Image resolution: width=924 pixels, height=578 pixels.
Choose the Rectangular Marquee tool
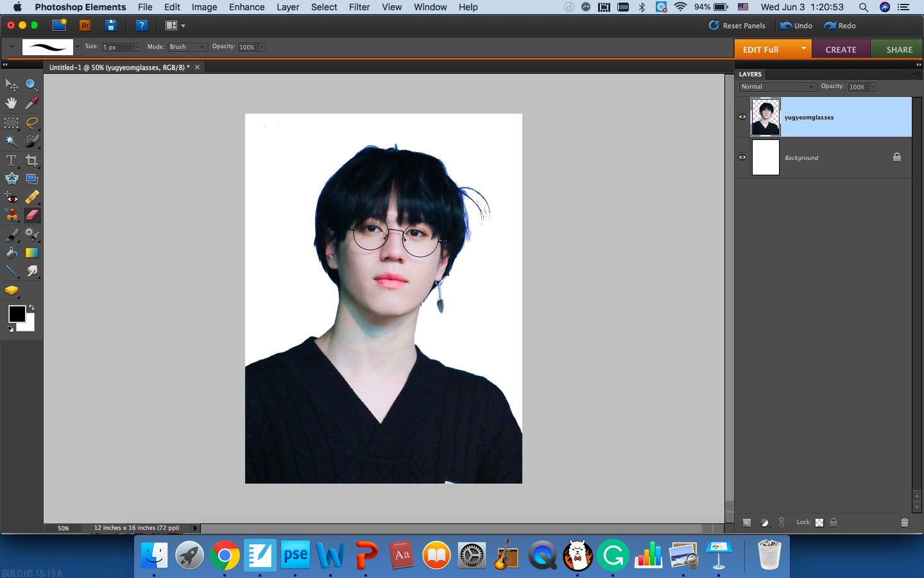tap(12, 123)
